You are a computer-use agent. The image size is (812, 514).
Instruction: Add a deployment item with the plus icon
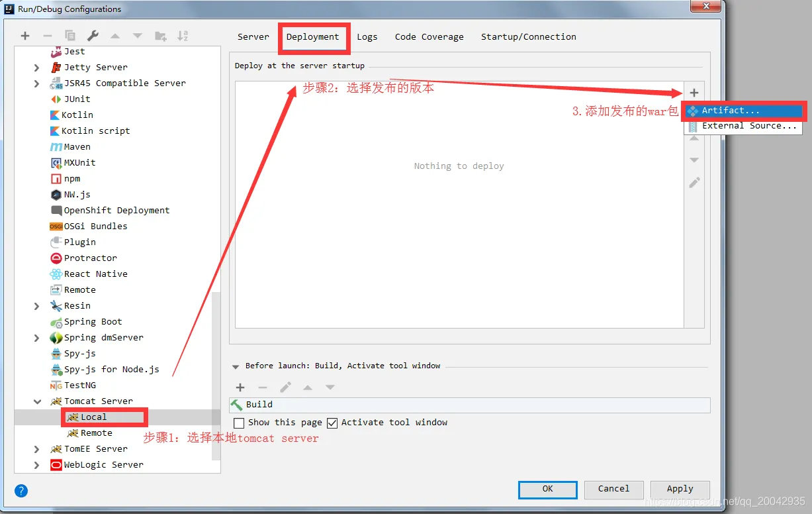point(694,93)
